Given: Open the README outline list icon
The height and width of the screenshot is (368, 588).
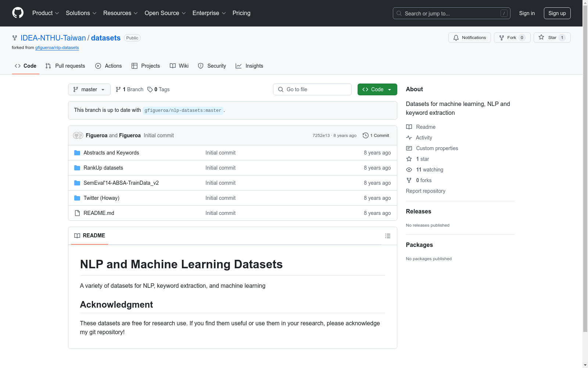Looking at the screenshot, I should (x=388, y=236).
